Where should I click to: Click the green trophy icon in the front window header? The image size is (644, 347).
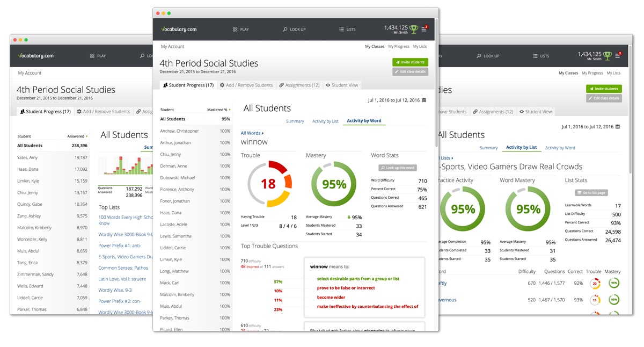coord(413,29)
